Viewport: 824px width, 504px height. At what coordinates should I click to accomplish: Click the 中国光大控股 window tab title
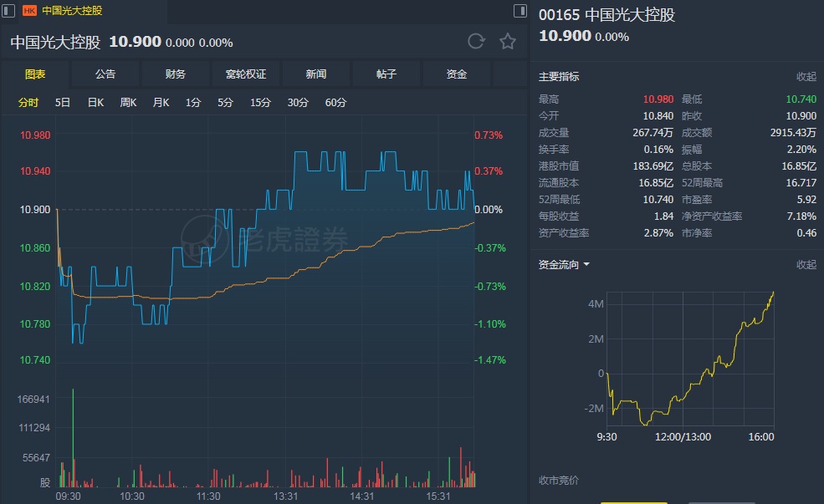pyautogui.click(x=72, y=11)
